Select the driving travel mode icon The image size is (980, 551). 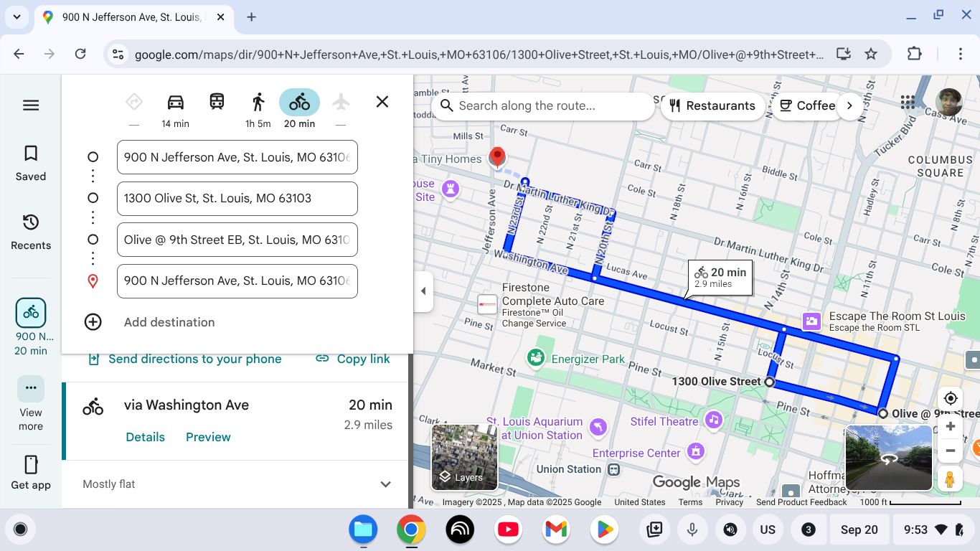pos(175,103)
